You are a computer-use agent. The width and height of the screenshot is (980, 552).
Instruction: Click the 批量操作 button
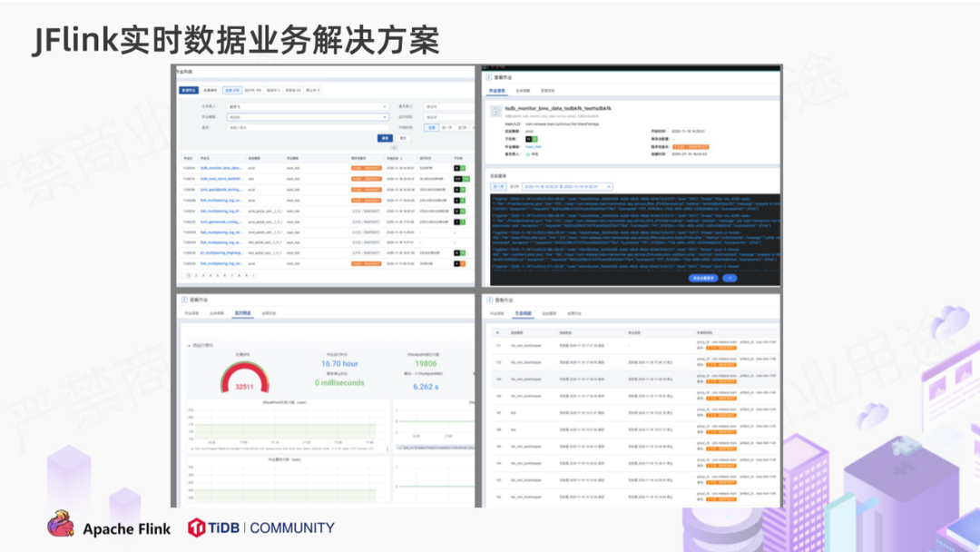(x=210, y=91)
